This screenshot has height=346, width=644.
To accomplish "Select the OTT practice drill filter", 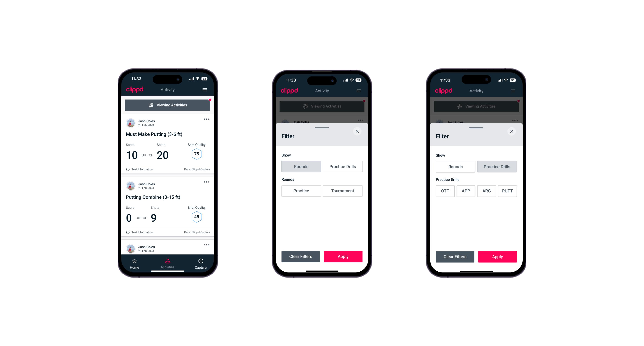I will click(x=445, y=191).
